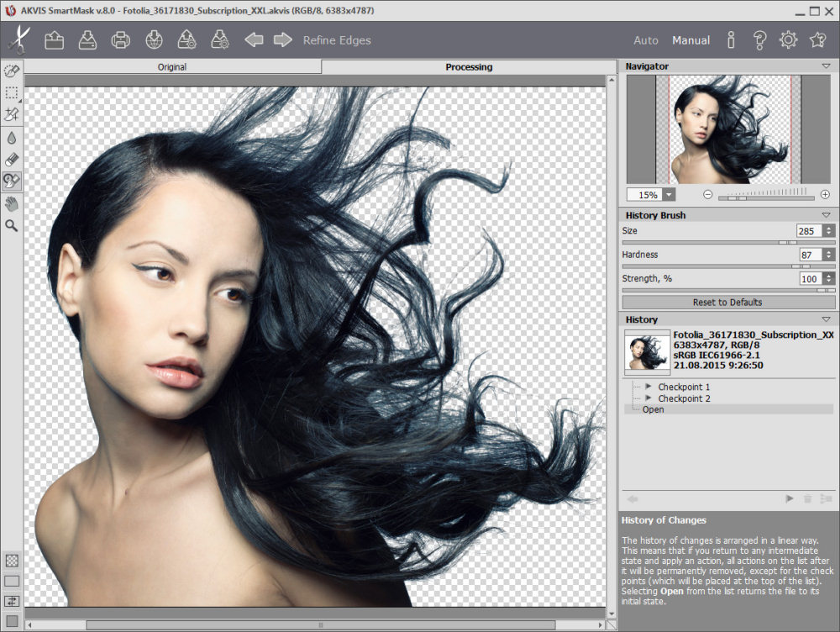This screenshot has height=632, width=840.
Task: Open program info icon
Action: (x=732, y=40)
